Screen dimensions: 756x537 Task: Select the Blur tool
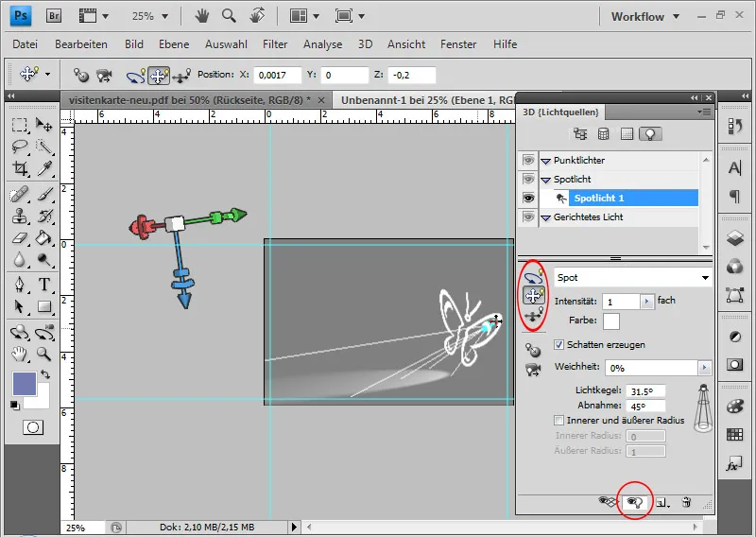click(19, 260)
